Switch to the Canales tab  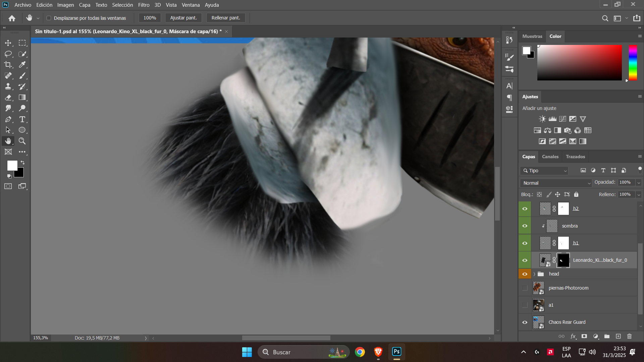click(x=550, y=157)
